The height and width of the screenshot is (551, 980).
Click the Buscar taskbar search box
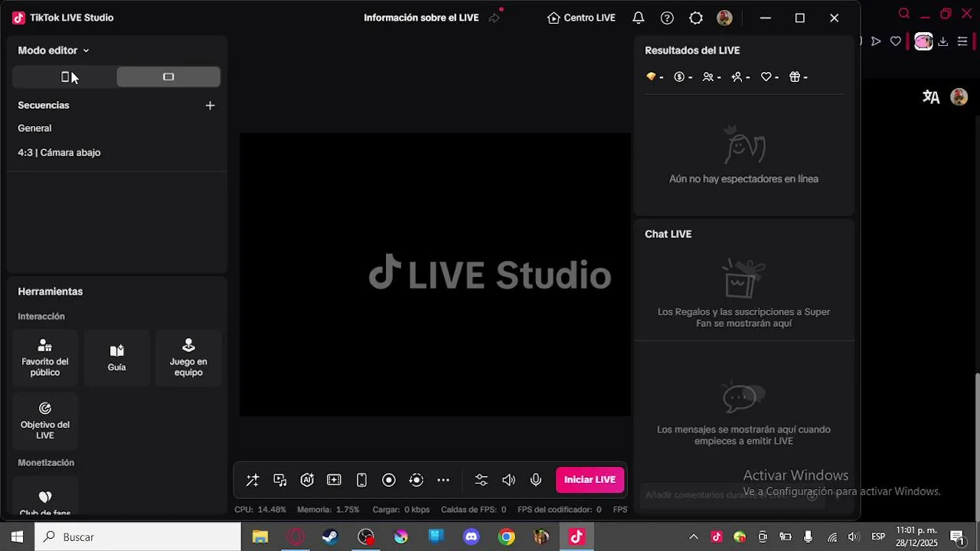[138, 537]
